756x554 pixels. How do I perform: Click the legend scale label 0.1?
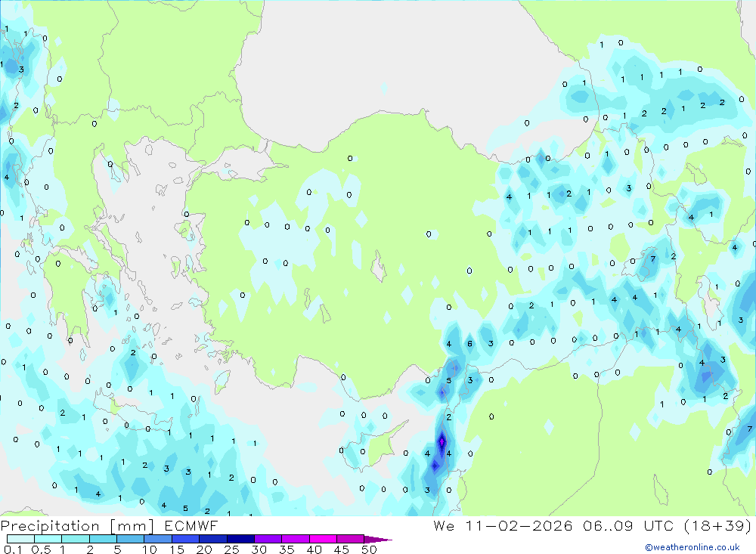[13, 549]
